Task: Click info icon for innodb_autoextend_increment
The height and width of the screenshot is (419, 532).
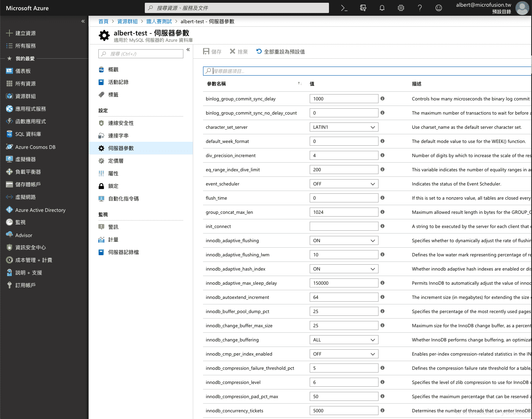Action: coord(382,297)
